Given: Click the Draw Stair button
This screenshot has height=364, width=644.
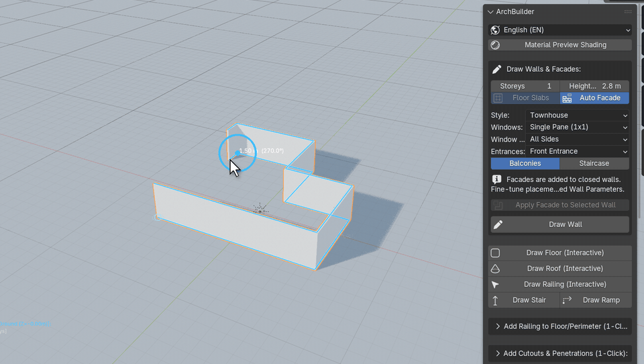Looking at the screenshot, I should click(x=524, y=300).
